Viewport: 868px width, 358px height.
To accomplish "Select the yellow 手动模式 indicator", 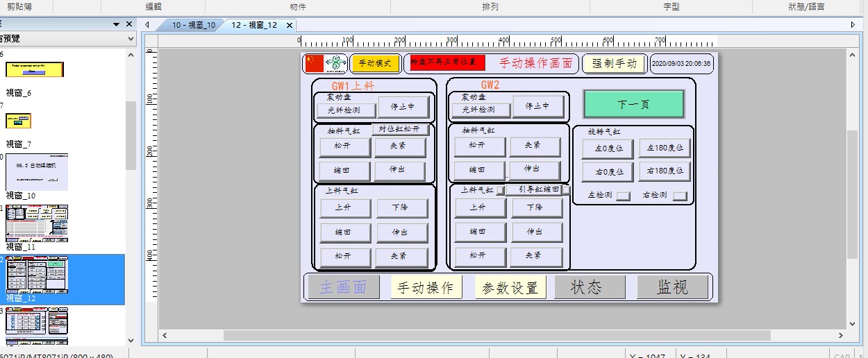I will pyautogui.click(x=376, y=63).
